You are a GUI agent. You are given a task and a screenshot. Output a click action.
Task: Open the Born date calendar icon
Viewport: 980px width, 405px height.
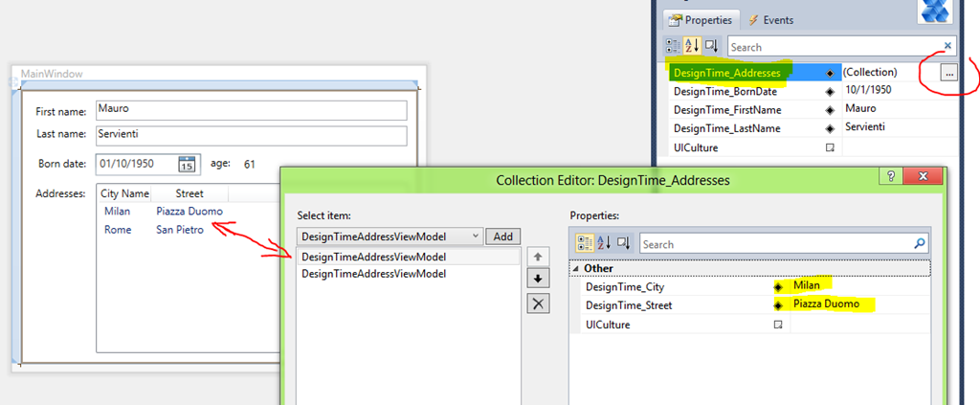tap(187, 165)
